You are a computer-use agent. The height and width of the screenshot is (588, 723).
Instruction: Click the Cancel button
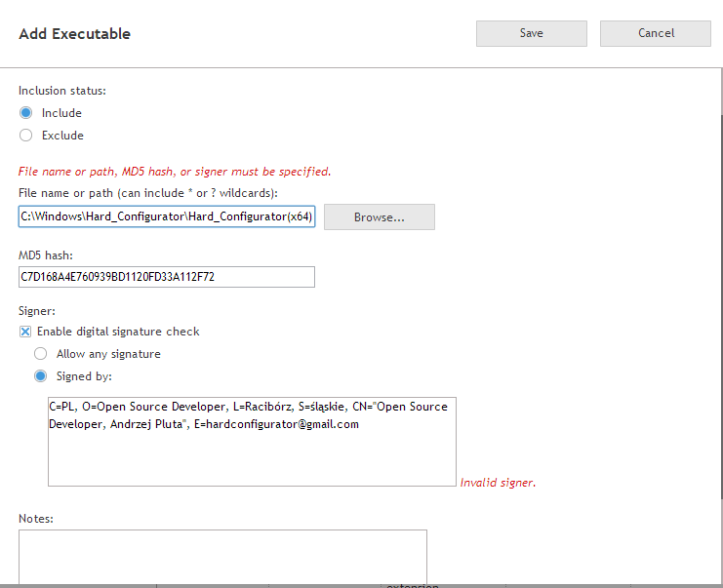(656, 33)
